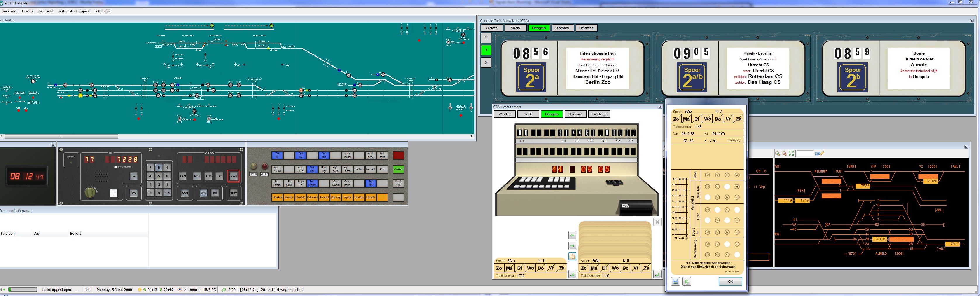Image resolution: width=980 pixels, height=296 pixels.
Task: Toggle the UIT switch on telephone panel
Action: click(x=113, y=193)
